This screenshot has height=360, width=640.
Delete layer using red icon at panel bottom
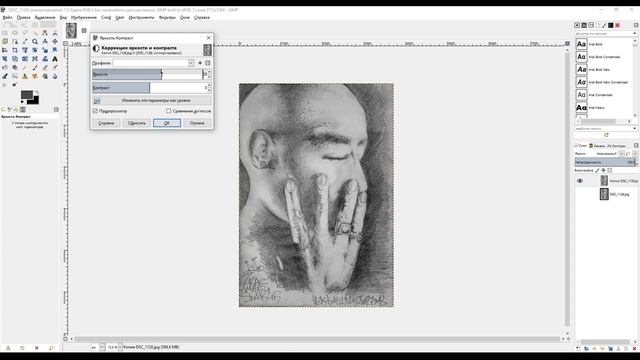[634, 348]
